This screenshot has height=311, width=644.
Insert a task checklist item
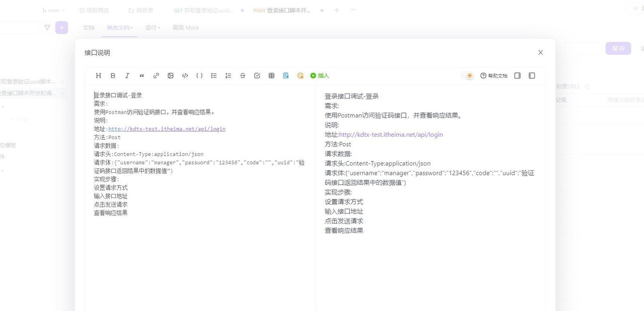click(x=257, y=75)
